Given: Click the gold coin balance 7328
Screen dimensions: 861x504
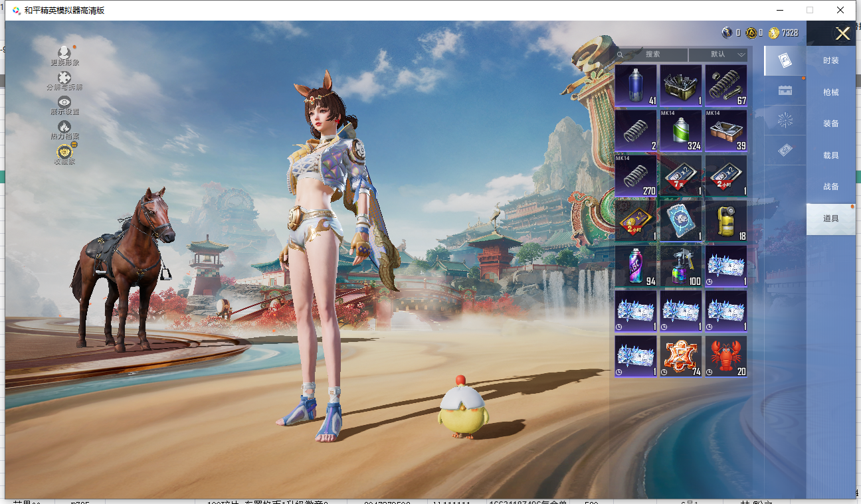Looking at the screenshot, I should (x=784, y=33).
